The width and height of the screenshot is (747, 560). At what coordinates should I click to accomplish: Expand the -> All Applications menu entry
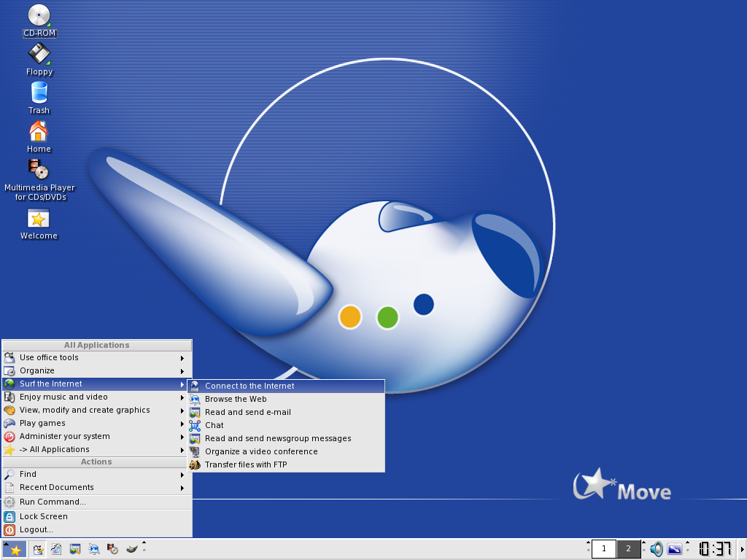97,449
